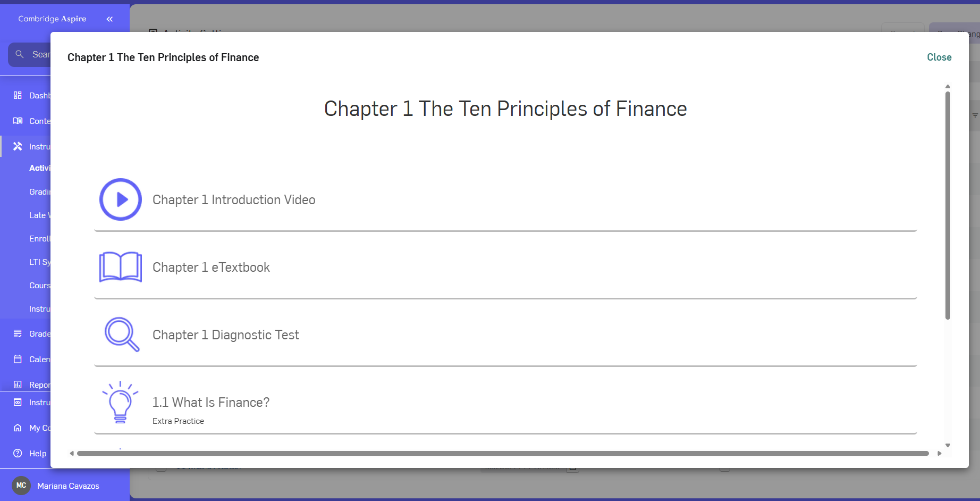Click the home icon for My Courses
980x501 pixels.
click(18, 428)
